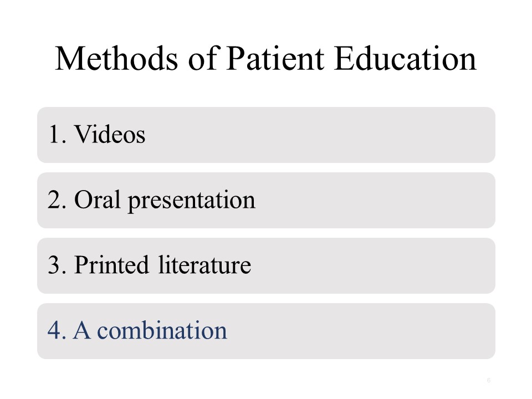Click the word 'Printed' in option three

pyautogui.click(x=111, y=265)
